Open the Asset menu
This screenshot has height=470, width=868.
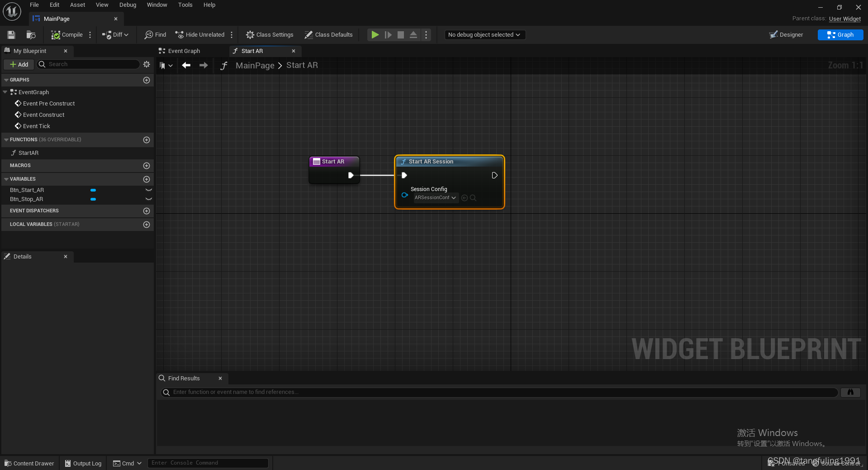click(x=77, y=5)
